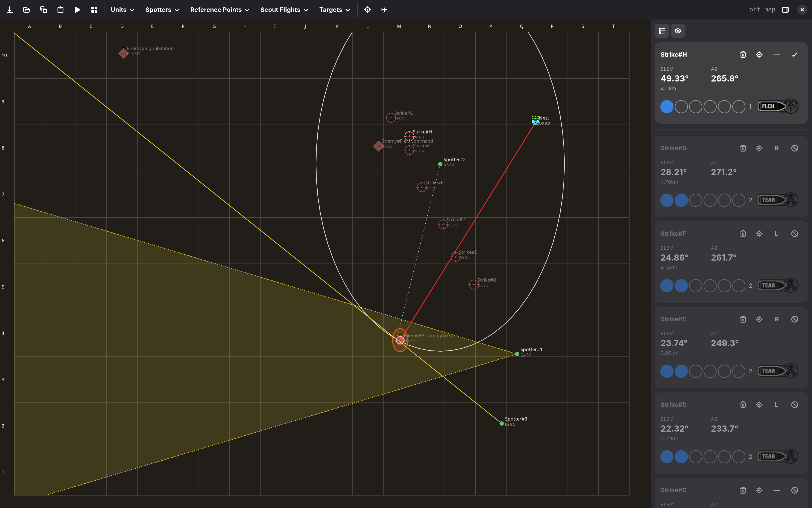Switch to the list view tab in panel
Image resolution: width=812 pixels, height=508 pixels.
(x=662, y=31)
